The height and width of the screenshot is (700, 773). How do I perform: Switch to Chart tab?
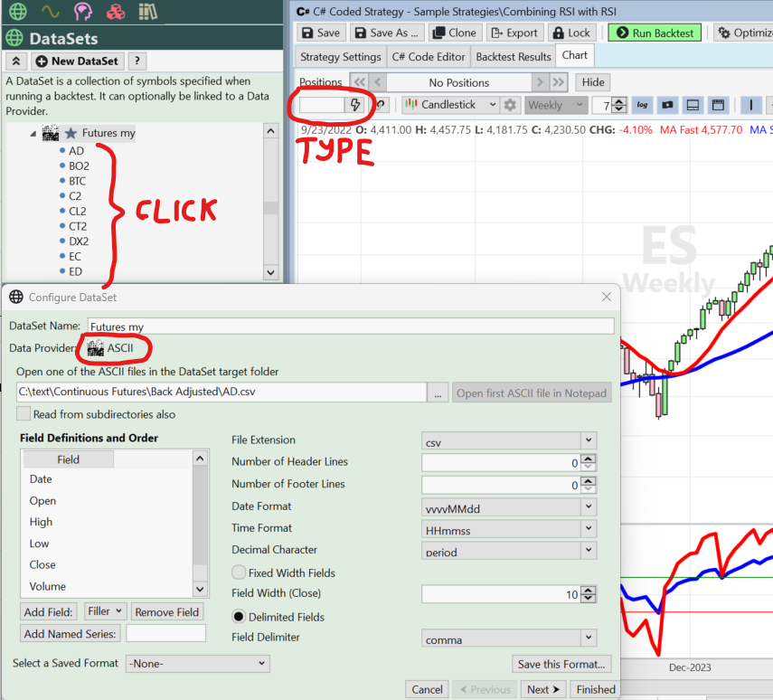click(x=575, y=55)
